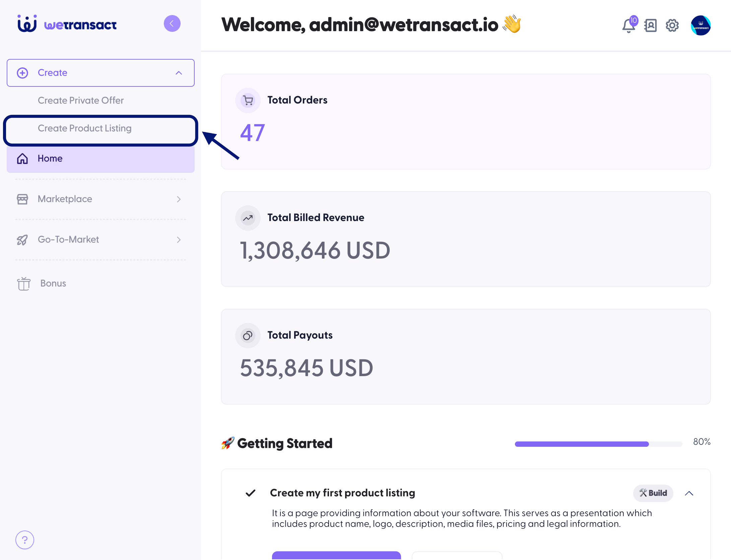Collapse the Create menu chevron
The height and width of the screenshot is (560, 731).
click(x=179, y=73)
